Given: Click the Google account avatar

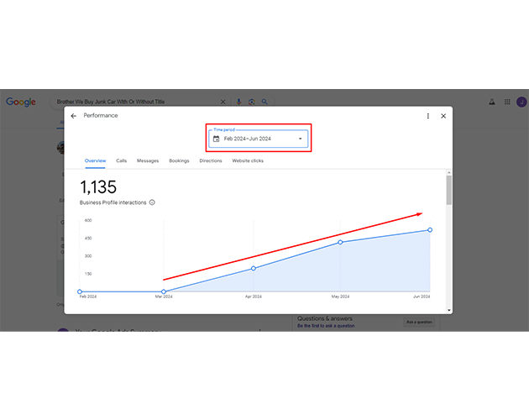Looking at the screenshot, I should tap(521, 102).
